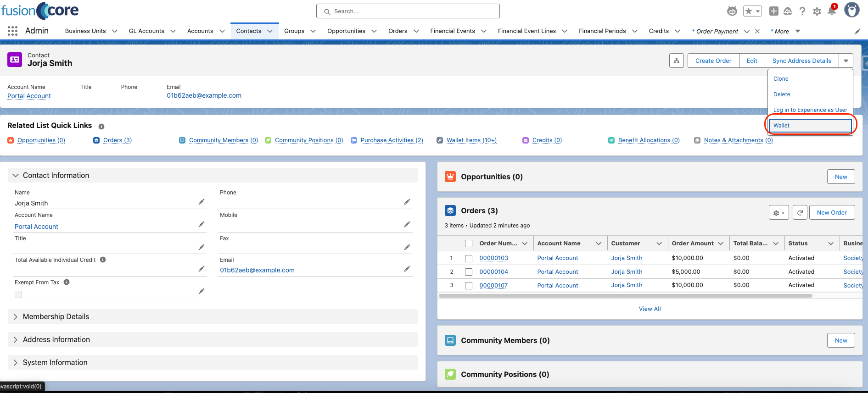868x393 pixels.
Task: Collapse the Contact Information section
Action: [213, 175]
